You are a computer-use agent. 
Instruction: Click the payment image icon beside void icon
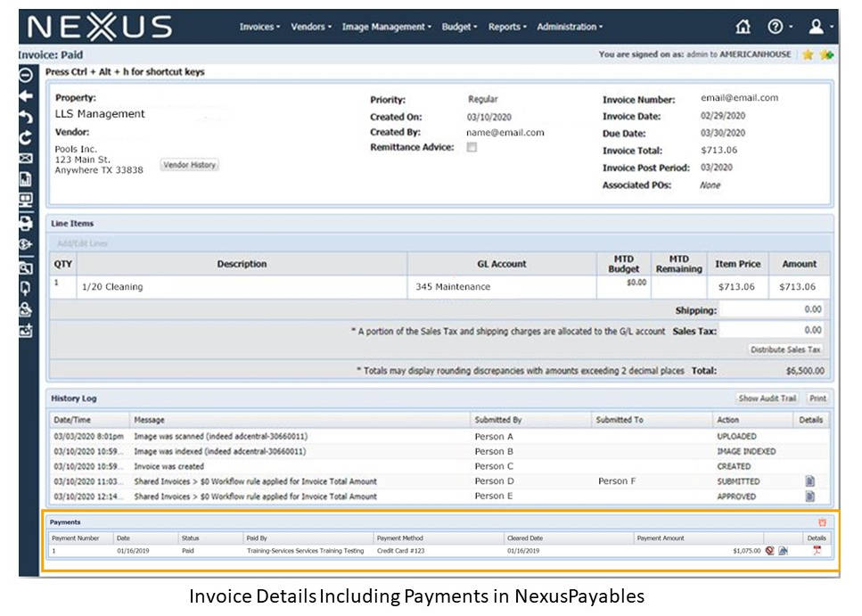pyautogui.click(x=784, y=550)
